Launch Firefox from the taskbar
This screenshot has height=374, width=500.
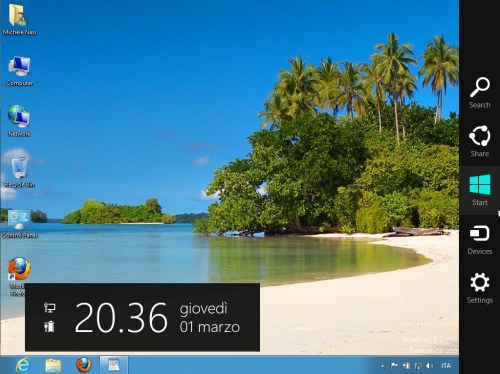(84, 365)
